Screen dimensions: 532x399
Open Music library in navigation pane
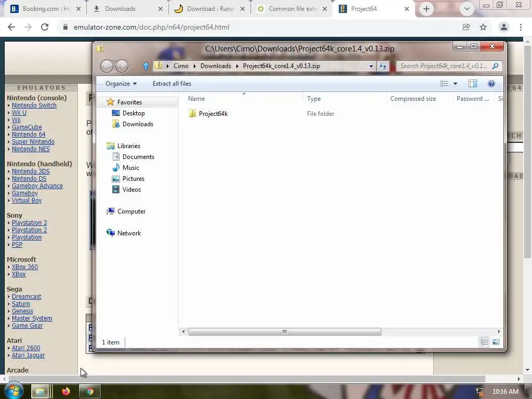pyautogui.click(x=130, y=168)
